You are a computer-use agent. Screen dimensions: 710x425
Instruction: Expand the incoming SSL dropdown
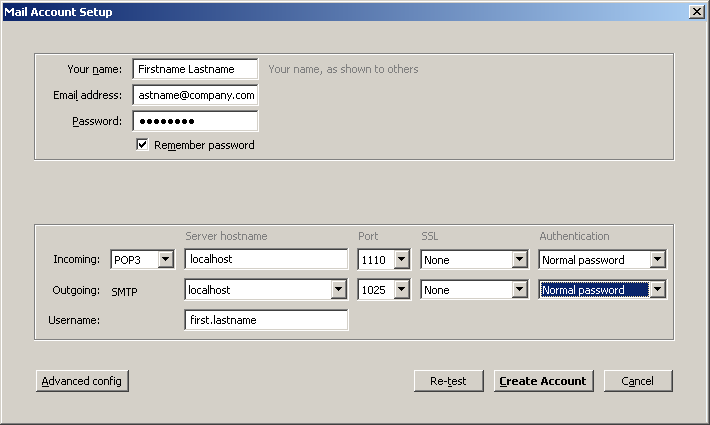pyautogui.click(x=474, y=260)
